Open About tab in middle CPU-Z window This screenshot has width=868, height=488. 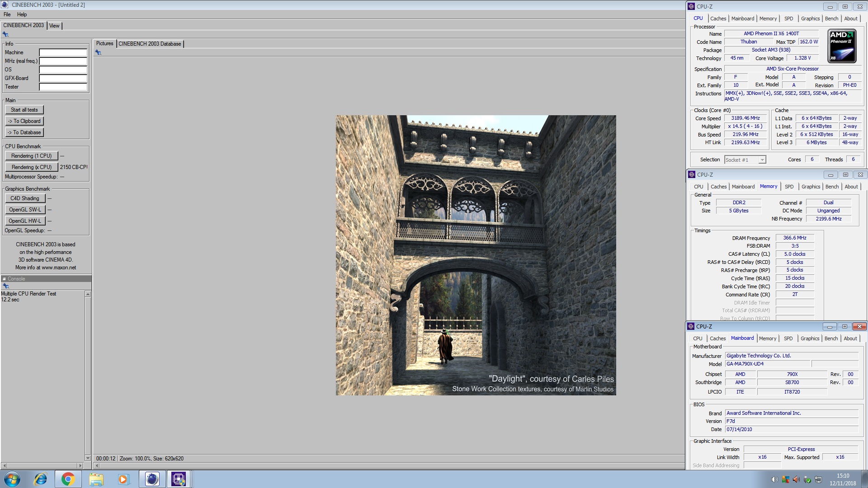[851, 187]
